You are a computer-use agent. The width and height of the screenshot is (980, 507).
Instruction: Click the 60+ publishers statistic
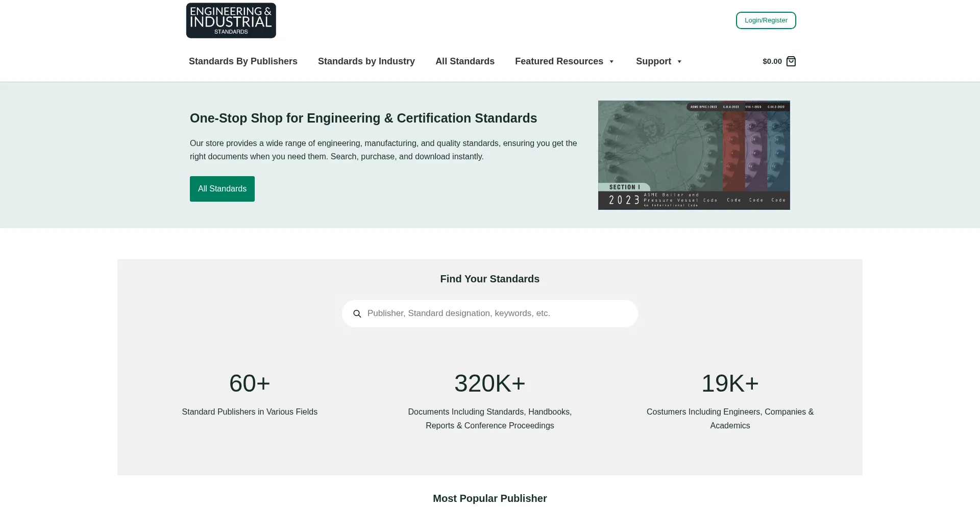coord(250,383)
